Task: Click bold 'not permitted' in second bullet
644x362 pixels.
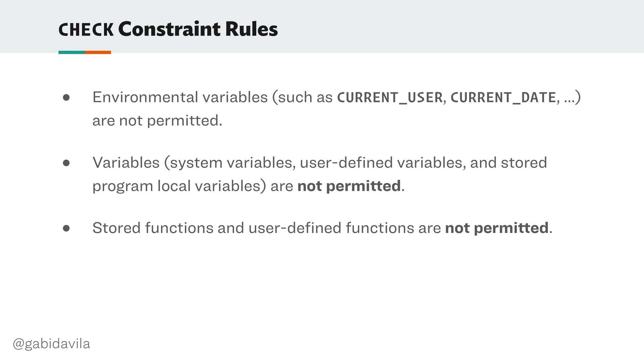Action: point(349,186)
